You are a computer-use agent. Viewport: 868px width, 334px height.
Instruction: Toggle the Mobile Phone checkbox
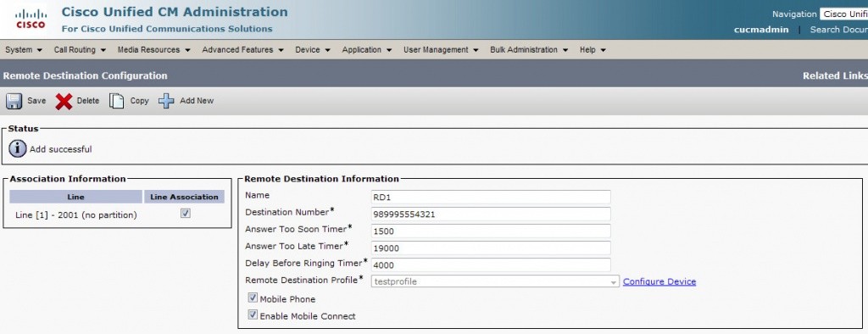pyautogui.click(x=253, y=298)
